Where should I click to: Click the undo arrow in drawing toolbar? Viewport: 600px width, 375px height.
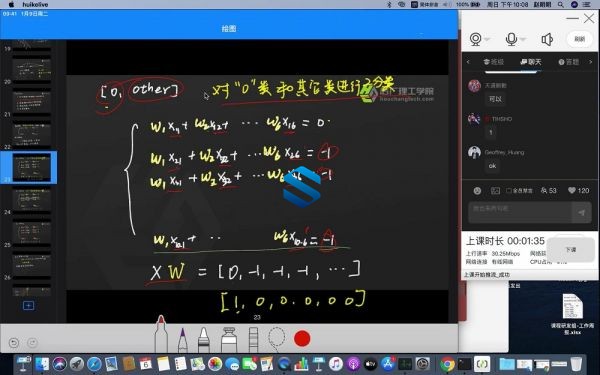[14, 342]
